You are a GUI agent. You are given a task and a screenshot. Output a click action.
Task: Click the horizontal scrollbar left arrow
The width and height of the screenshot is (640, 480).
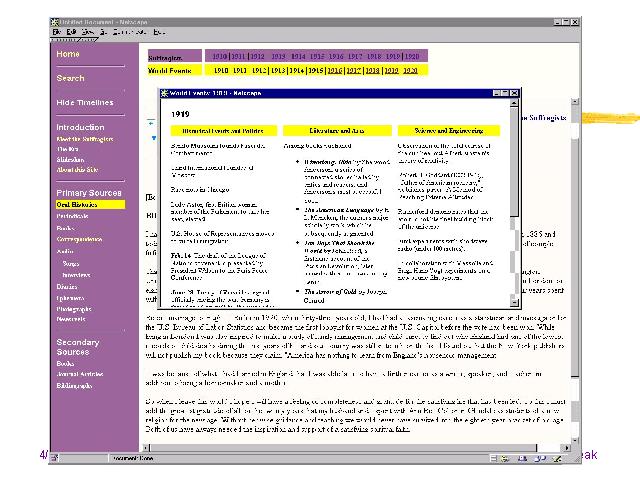(147, 448)
